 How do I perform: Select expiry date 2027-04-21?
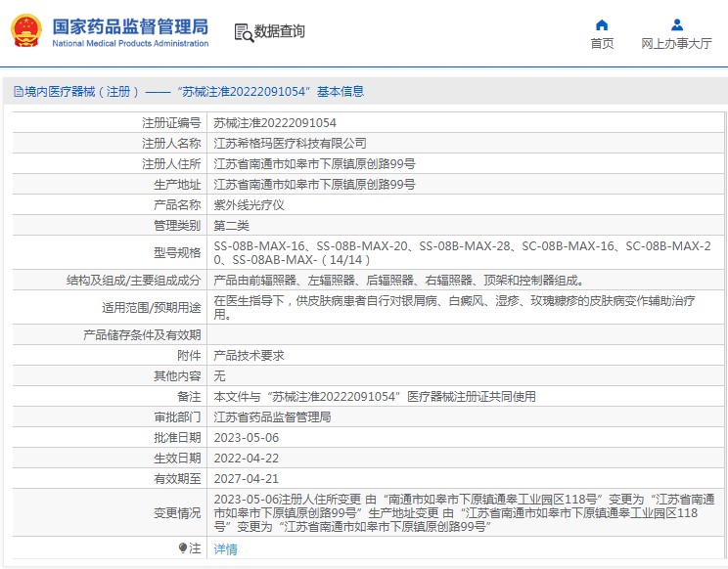click(247, 479)
